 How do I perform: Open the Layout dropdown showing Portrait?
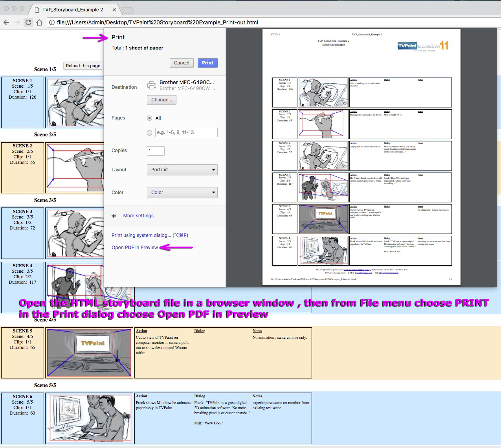(x=182, y=170)
